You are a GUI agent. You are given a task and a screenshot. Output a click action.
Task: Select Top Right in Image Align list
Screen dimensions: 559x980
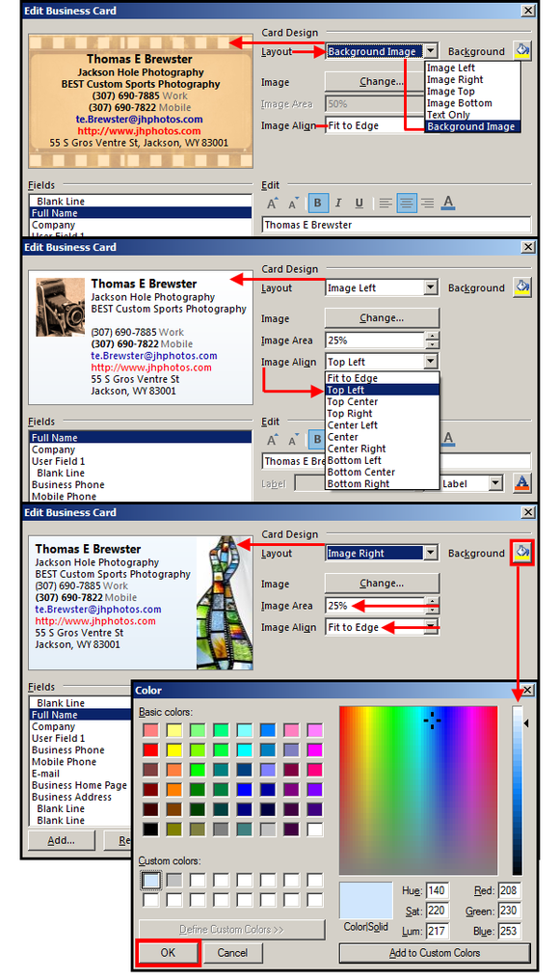[383, 414]
